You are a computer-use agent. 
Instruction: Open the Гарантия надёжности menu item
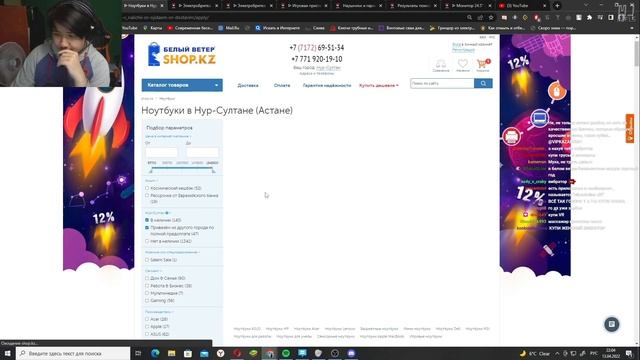pyautogui.click(x=327, y=85)
